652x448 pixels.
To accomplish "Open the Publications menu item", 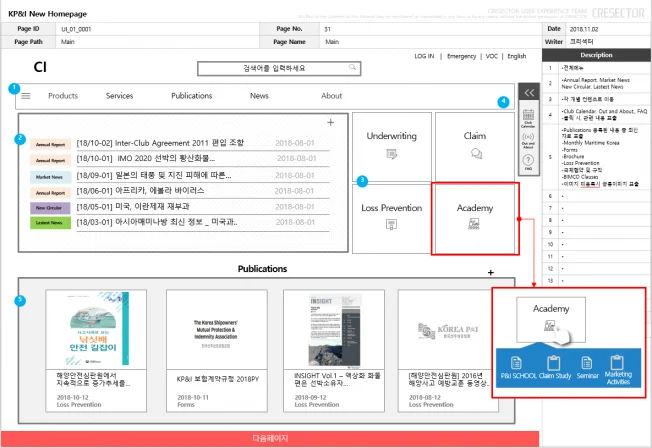I will click(191, 96).
